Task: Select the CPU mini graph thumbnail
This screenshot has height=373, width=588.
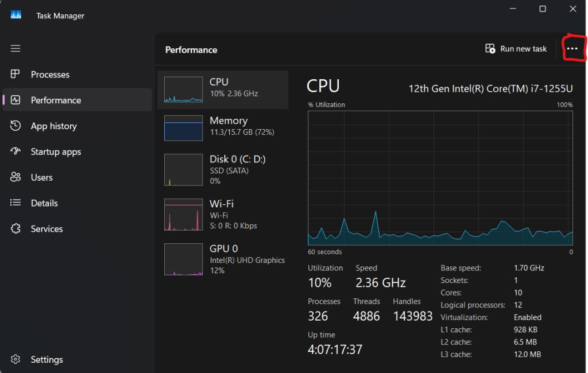Action: click(x=183, y=90)
